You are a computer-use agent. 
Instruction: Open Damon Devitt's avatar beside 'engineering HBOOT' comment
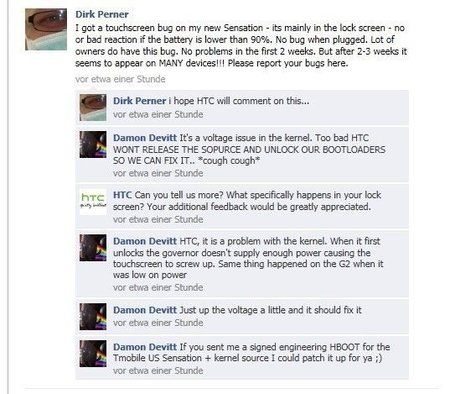pyautogui.click(x=93, y=353)
